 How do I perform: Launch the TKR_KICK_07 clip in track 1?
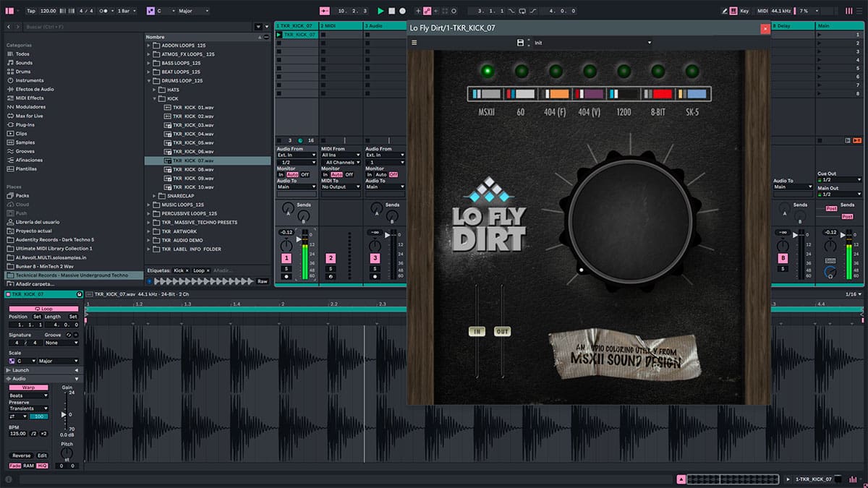click(x=280, y=35)
